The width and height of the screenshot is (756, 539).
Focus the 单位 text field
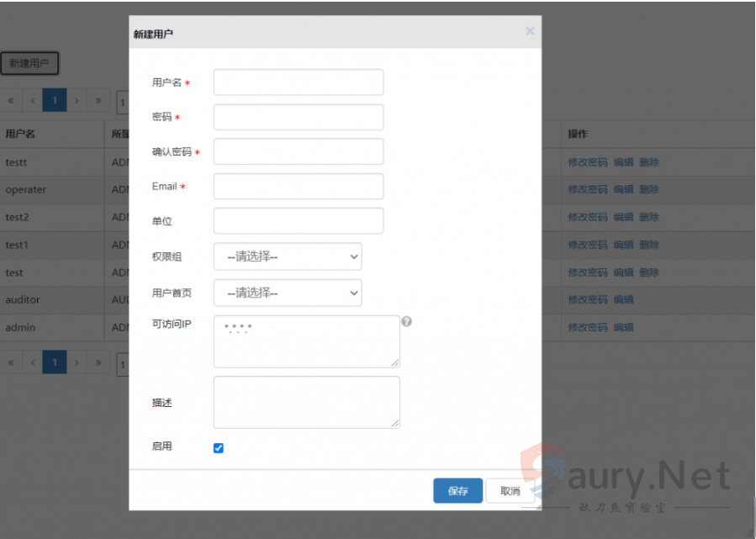pyautogui.click(x=299, y=221)
